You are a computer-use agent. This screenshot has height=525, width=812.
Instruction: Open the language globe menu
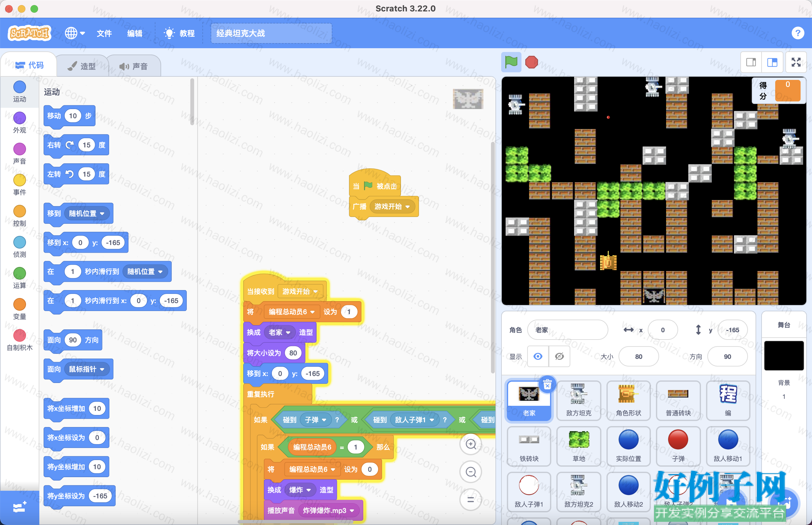coord(75,33)
